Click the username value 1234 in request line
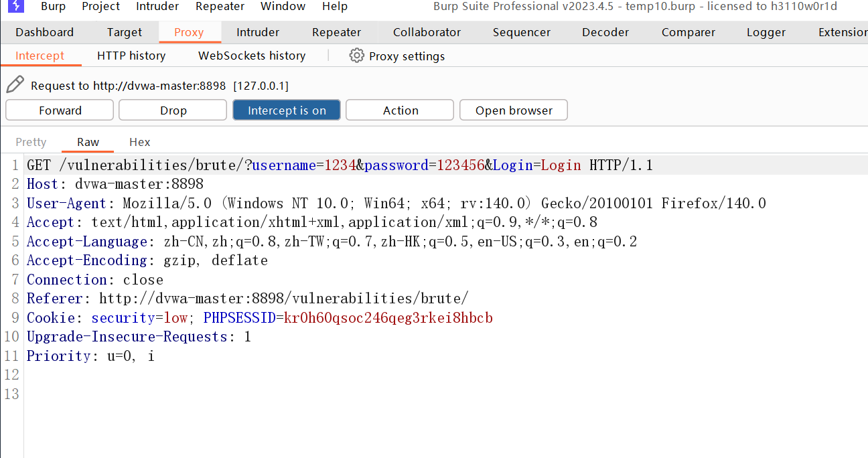Viewport: 868px width, 458px height. coord(340,165)
